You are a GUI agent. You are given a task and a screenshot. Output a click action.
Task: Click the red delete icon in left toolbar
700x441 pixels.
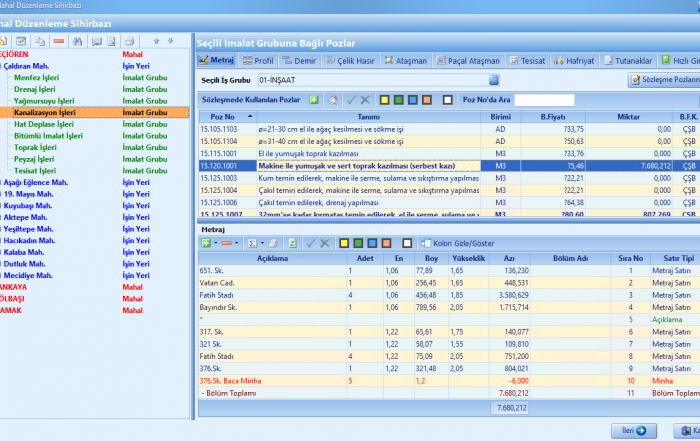coord(60,41)
